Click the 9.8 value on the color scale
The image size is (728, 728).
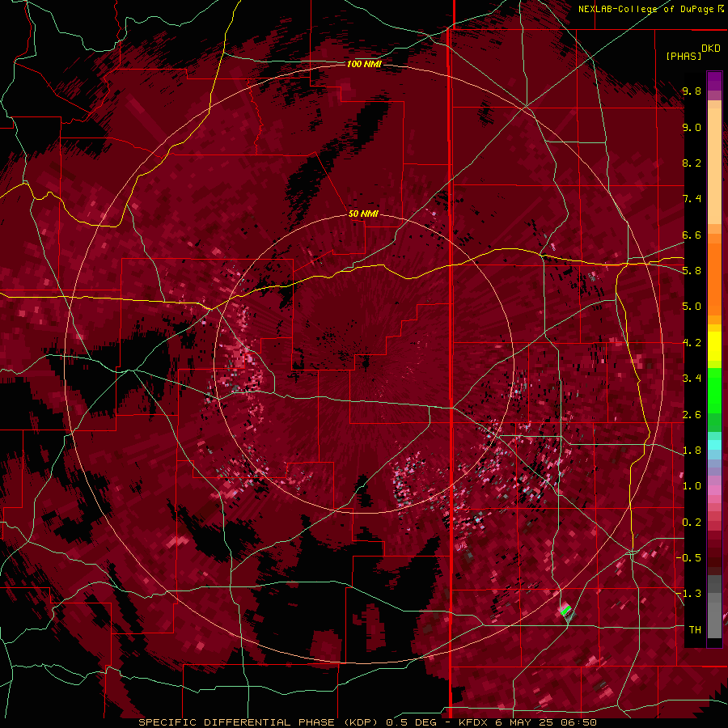(x=692, y=91)
